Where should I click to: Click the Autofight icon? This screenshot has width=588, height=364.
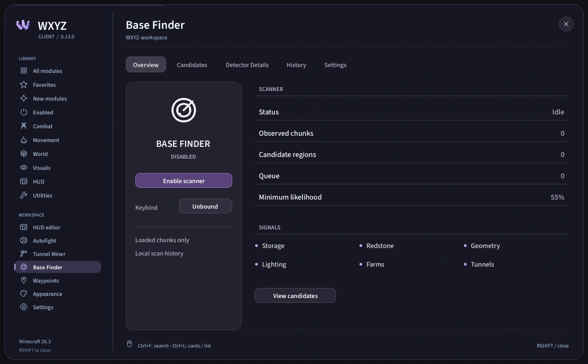tap(23, 241)
